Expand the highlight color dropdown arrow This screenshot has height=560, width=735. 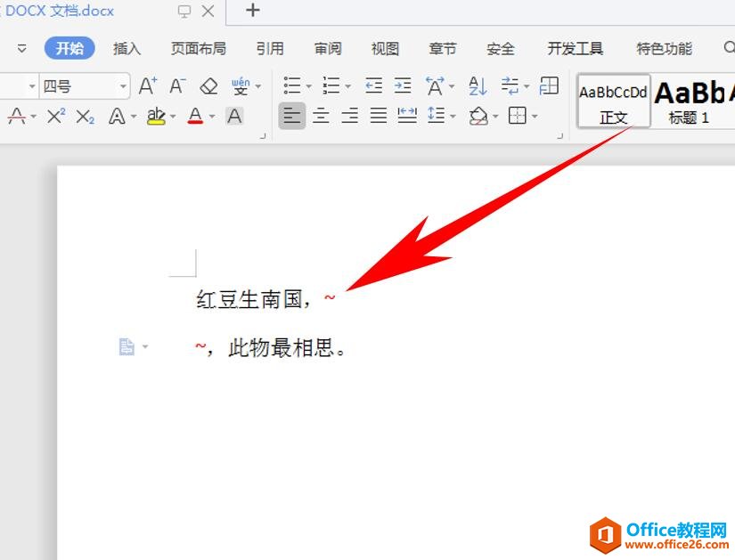pyautogui.click(x=173, y=117)
